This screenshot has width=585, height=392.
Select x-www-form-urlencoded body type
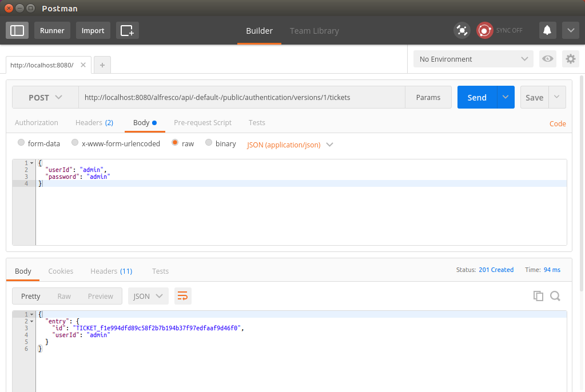[x=75, y=142]
